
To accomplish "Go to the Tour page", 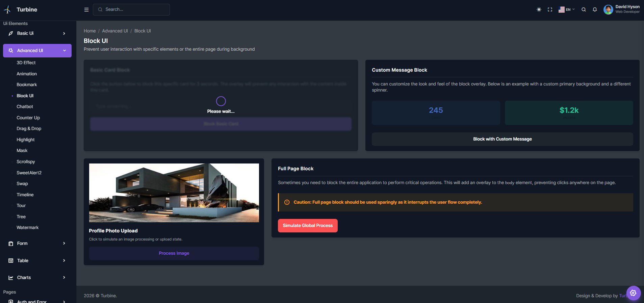I will (x=21, y=206).
